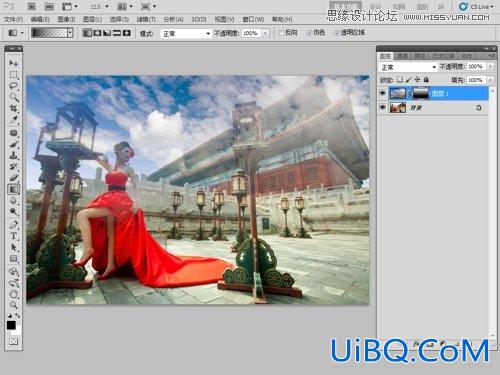This screenshot has width=500, height=375.
Task: Open the CS Live button
Action: point(476,6)
